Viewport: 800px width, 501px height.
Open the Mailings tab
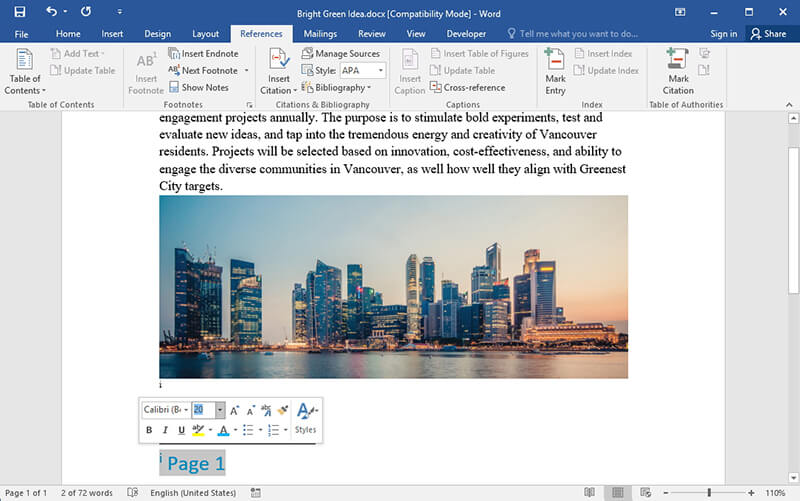[x=320, y=34]
